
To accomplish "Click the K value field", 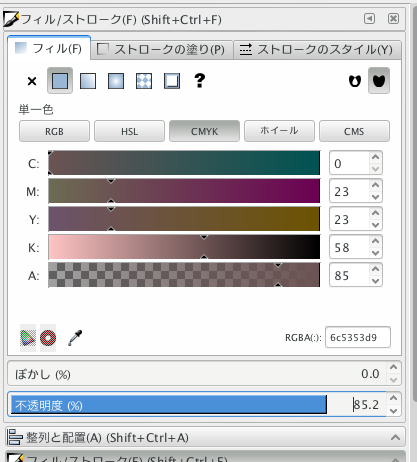I will (x=349, y=247).
